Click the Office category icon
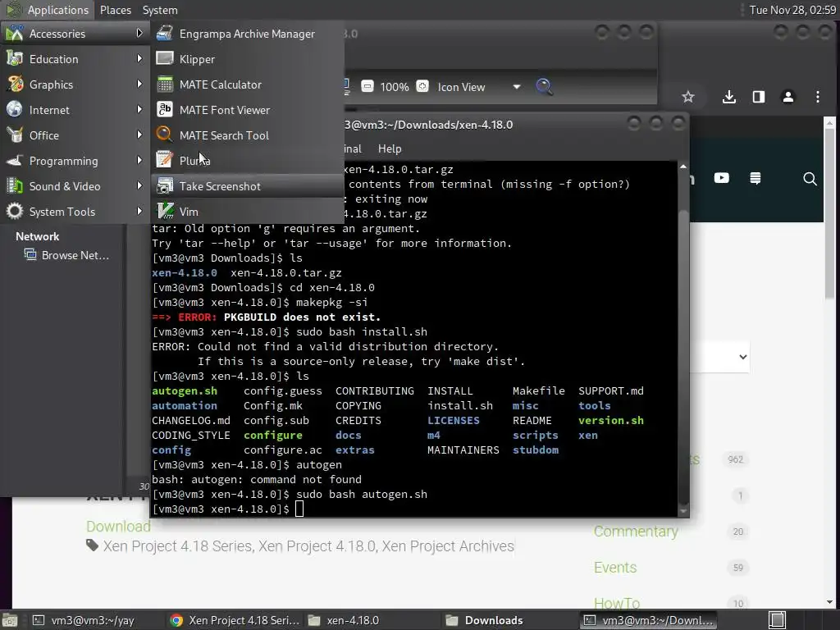Viewport: 840px width, 630px height. pos(15,135)
